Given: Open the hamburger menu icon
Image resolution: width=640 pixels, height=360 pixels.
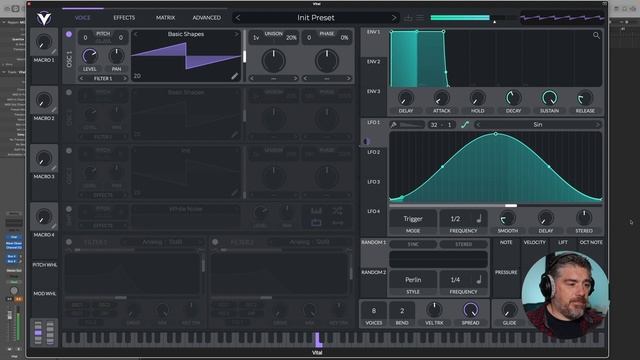Looking at the screenshot, I should (420, 18).
